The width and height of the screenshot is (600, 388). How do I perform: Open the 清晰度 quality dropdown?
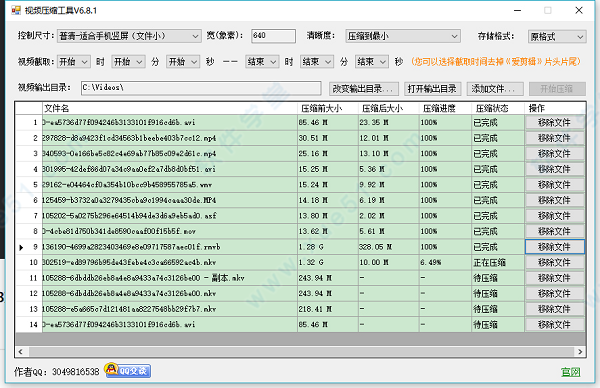pyautogui.click(x=403, y=36)
